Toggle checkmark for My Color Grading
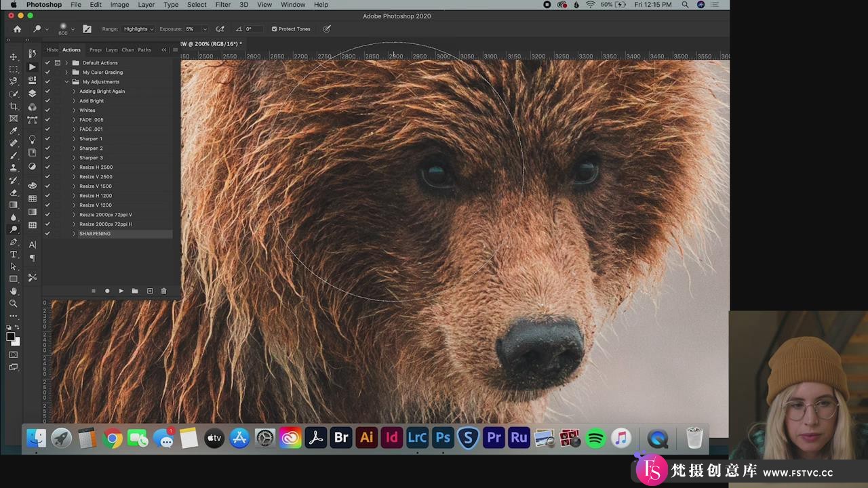The image size is (868, 488). pyautogui.click(x=47, y=73)
